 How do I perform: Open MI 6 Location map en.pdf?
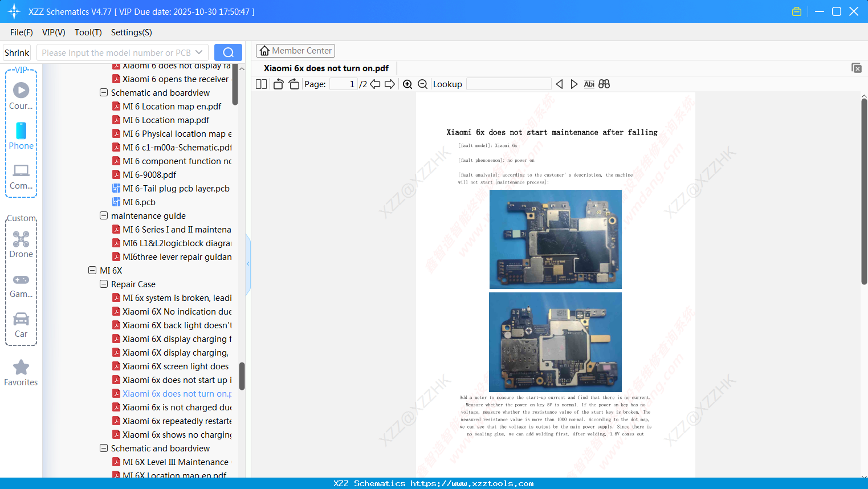[x=172, y=106]
